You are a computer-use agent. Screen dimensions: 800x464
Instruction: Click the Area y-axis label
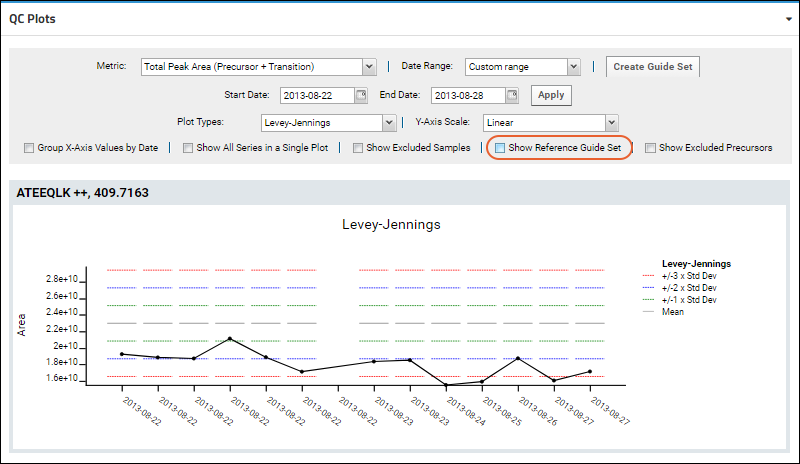[21, 325]
